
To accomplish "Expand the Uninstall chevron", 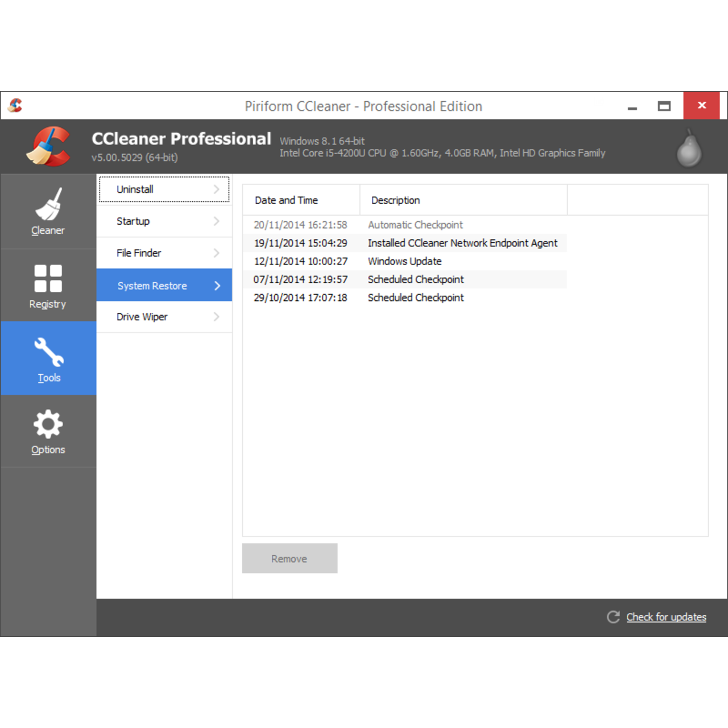I will coord(218,189).
